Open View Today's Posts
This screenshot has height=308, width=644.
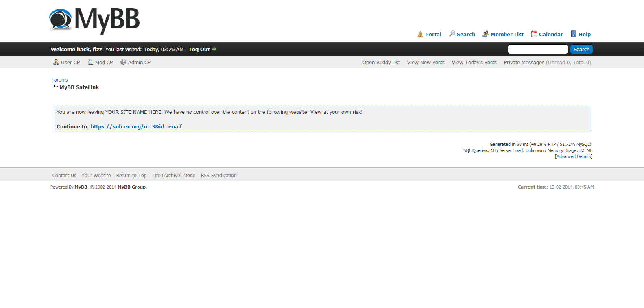point(474,63)
